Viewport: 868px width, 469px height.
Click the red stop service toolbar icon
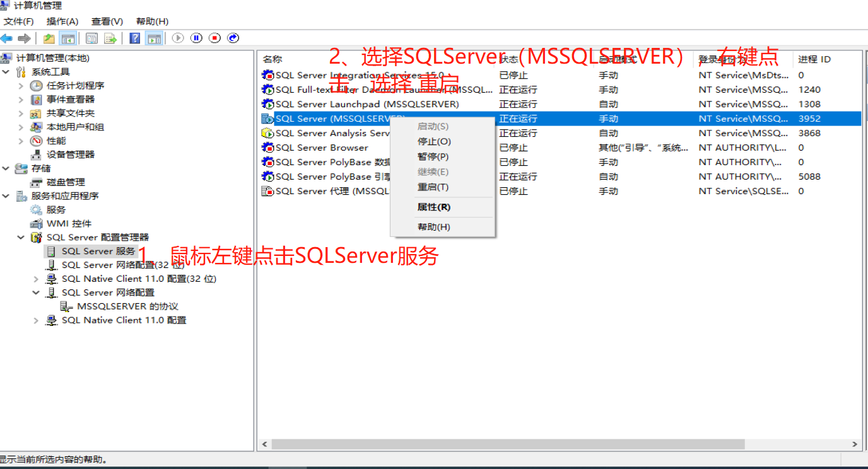(215, 38)
